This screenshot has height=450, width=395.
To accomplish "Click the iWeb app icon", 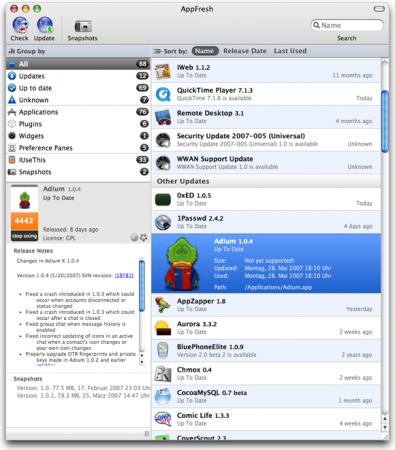I will click(163, 71).
